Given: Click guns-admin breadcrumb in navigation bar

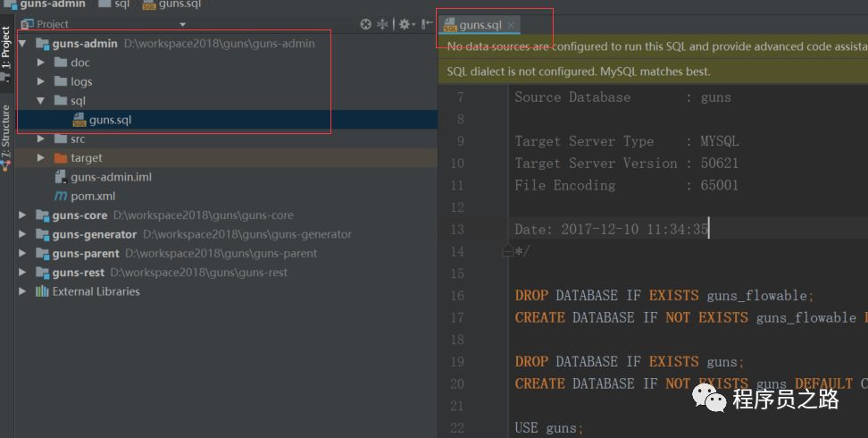Looking at the screenshot, I should [x=46, y=4].
